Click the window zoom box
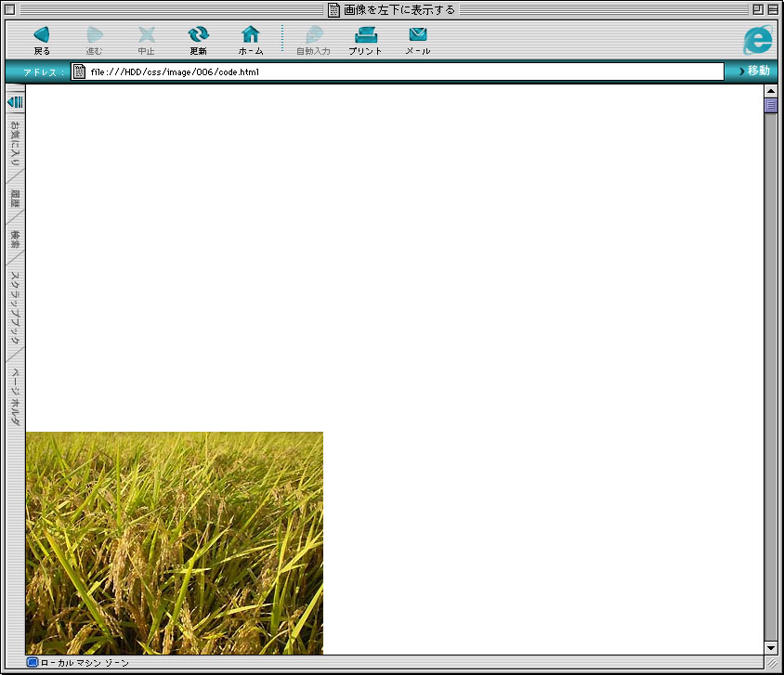Viewport: 784px width, 675px height. coord(758,9)
